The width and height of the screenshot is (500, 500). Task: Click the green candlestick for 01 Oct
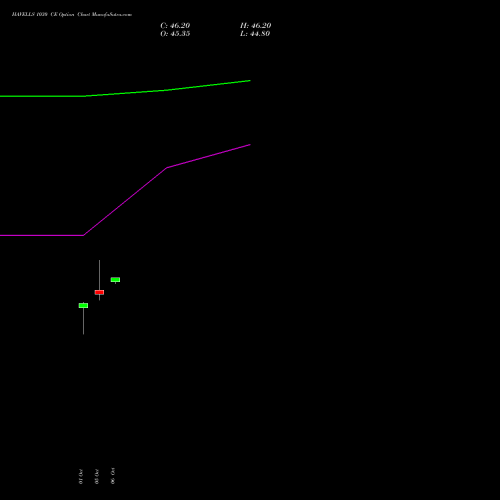83,305
